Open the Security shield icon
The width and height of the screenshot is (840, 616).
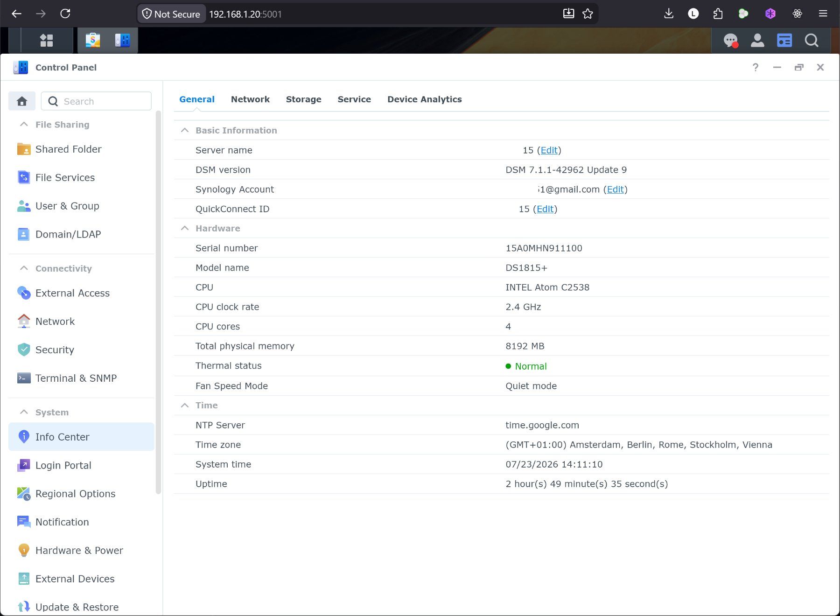tap(24, 350)
